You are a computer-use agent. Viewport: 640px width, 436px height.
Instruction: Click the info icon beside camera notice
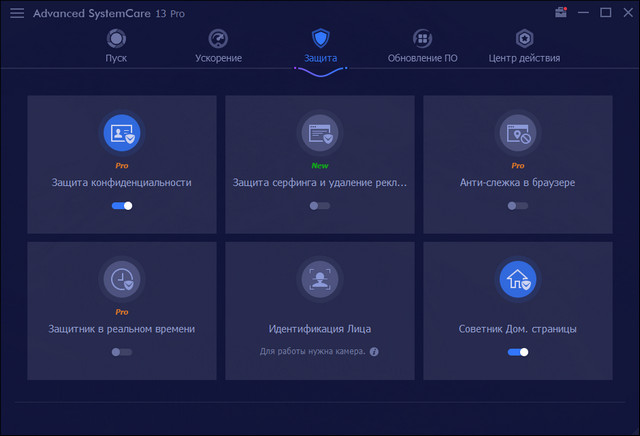(x=374, y=352)
